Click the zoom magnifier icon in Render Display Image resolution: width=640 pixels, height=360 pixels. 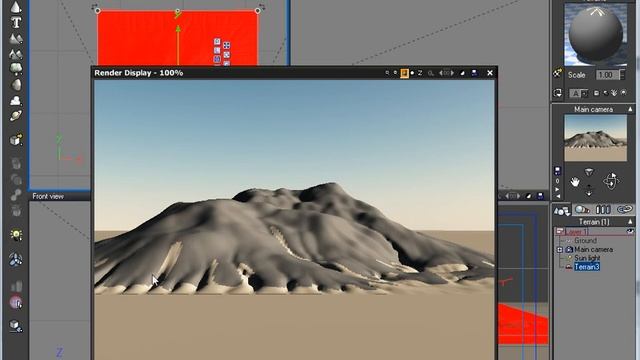click(x=387, y=73)
